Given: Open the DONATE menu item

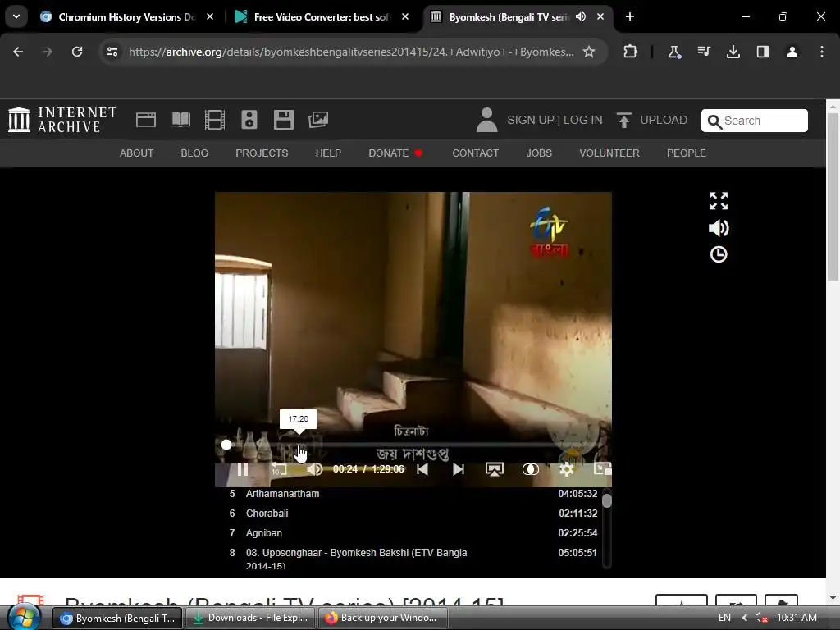Looking at the screenshot, I should click(395, 153).
